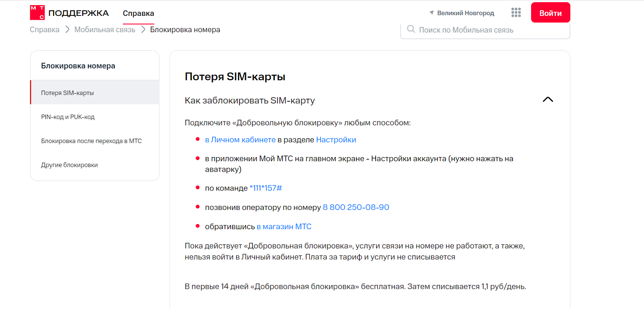Click the location arrow icon near Великий Новгород
This screenshot has height=309, width=644.
tap(431, 13)
